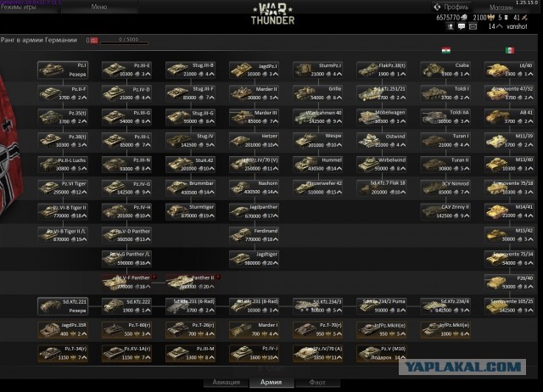Select the Pz.38(t) tank card
Screen dimensions: 543x392
[x=63, y=141]
